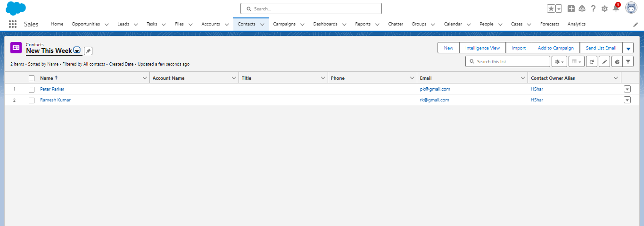Screen dimensions: 644x226
Task: Open the charts panel icon
Action: point(616,62)
